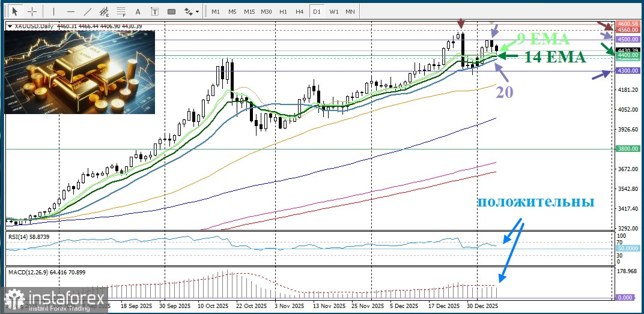Image resolution: width=644 pixels, height=314 pixels.
Task: Toggle the H1 timeframe
Action: point(283,11)
